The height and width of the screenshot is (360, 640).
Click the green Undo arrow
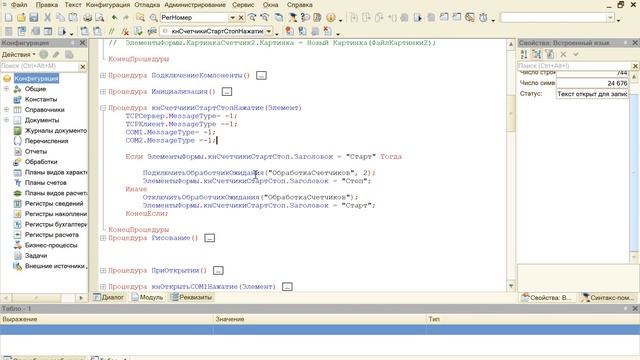click(x=114, y=18)
